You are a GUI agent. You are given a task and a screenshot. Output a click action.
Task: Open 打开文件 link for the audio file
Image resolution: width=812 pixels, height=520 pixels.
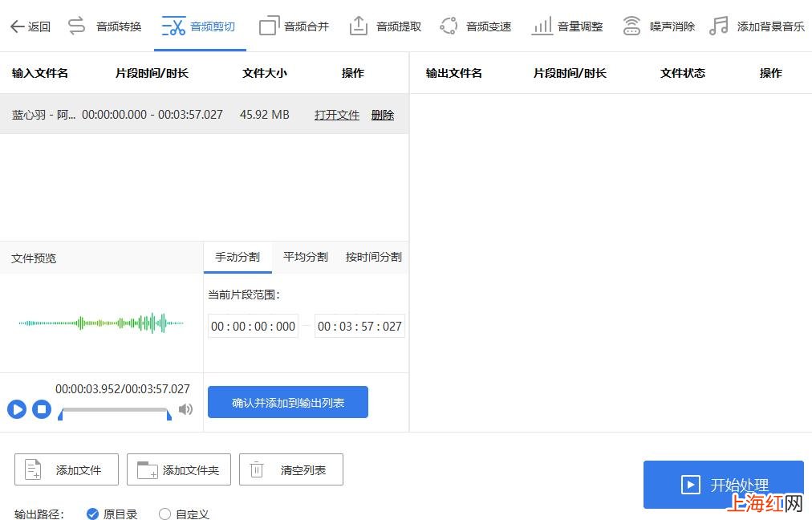click(337, 115)
